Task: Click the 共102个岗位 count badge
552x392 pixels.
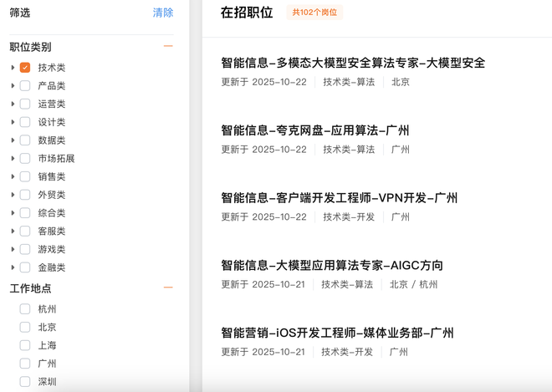Action: coord(314,13)
